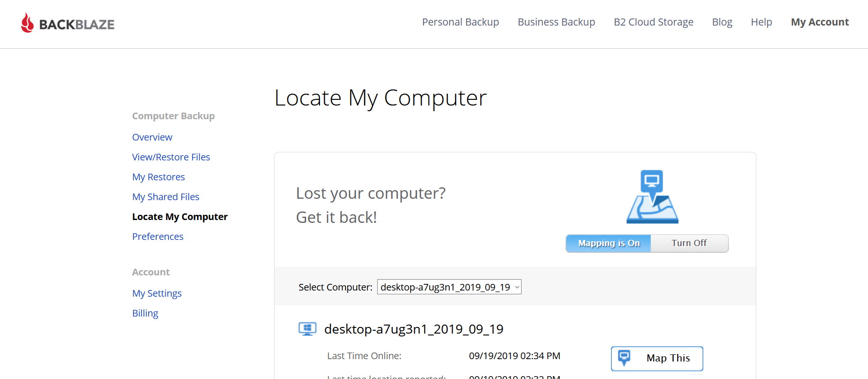Select Locate My Computer in sidebar
Viewport: 868px width, 379px height.
180,217
